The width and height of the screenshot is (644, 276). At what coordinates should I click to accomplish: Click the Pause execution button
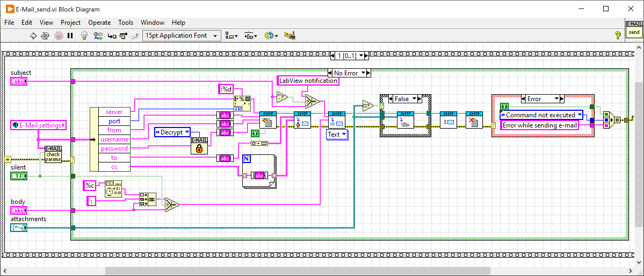tap(70, 36)
